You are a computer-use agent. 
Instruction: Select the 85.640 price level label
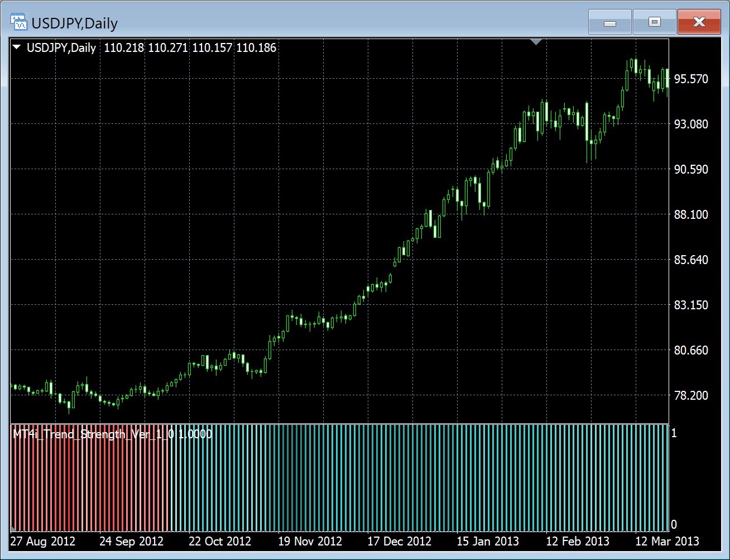(x=691, y=260)
